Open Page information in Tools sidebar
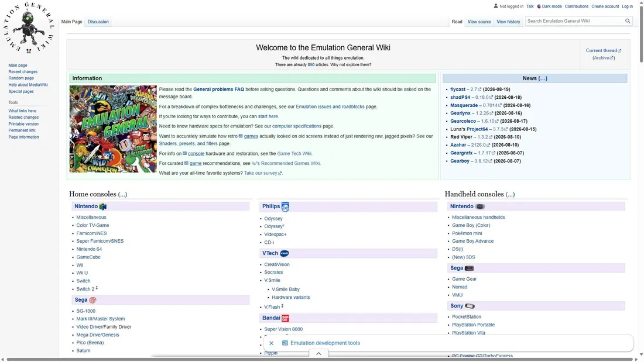Viewport: 644px width, 362px height. pos(23,137)
